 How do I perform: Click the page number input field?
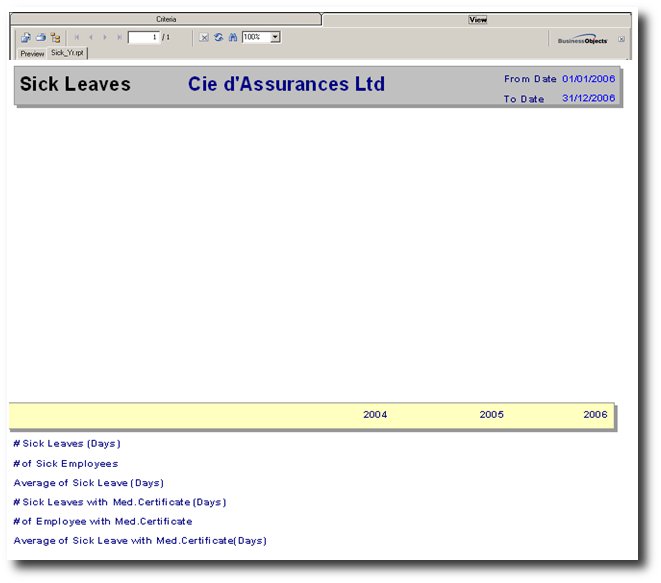pyautogui.click(x=143, y=37)
